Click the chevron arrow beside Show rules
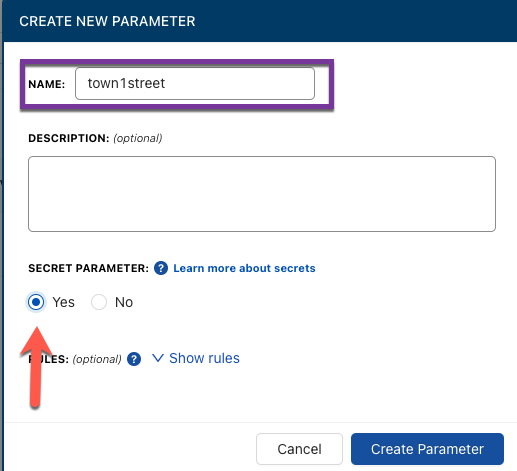 tap(158, 358)
